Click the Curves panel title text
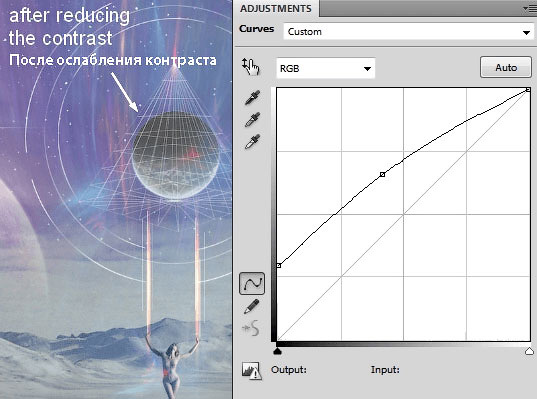Viewport: 537px width, 399px height. tap(257, 29)
